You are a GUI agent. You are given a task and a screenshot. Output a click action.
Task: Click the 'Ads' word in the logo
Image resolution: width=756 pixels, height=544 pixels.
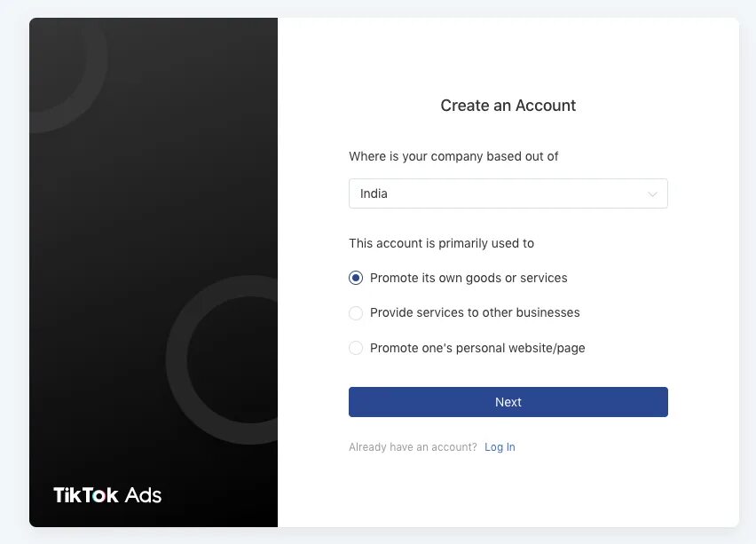(143, 495)
